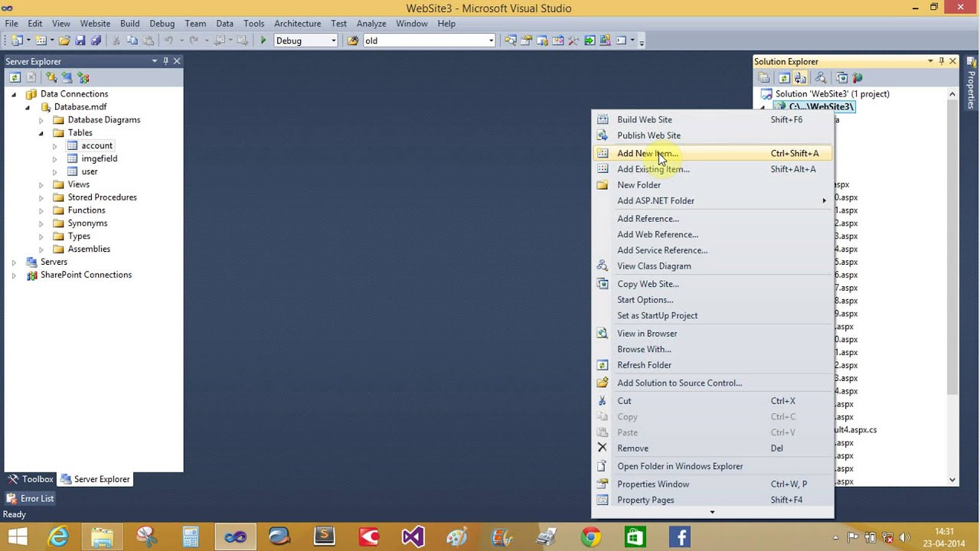The width and height of the screenshot is (980, 551).
Task: Switch to the Server Explorer bottom tab
Action: pyautogui.click(x=96, y=479)
